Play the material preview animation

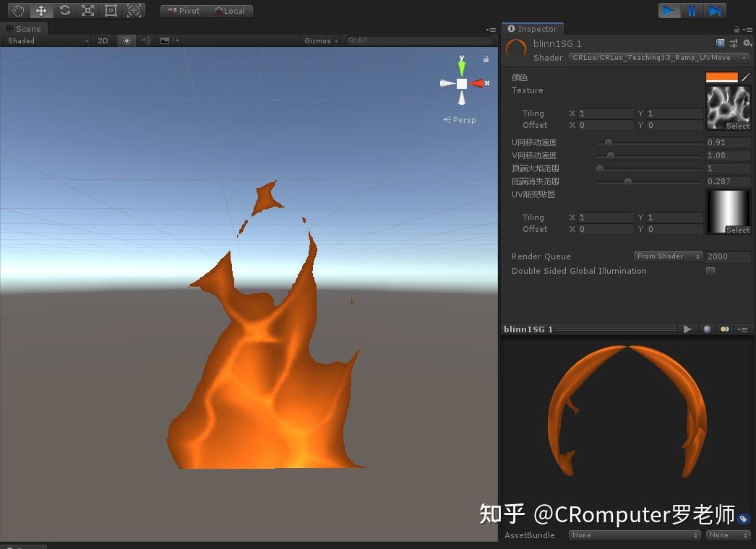pos(687,329)
